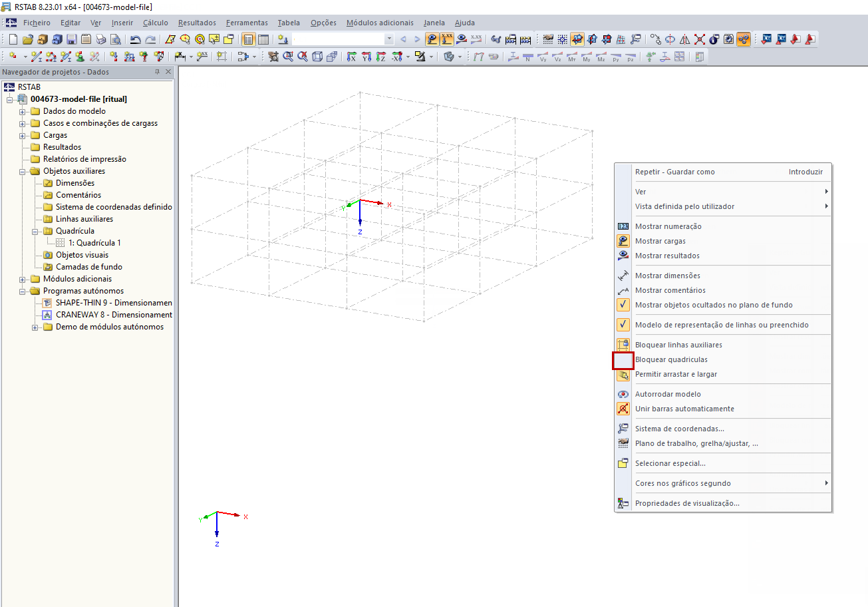Screen dimensions: 868x607
Task: Click the wireframe cube view icon
Action: [x=317, y=57]
